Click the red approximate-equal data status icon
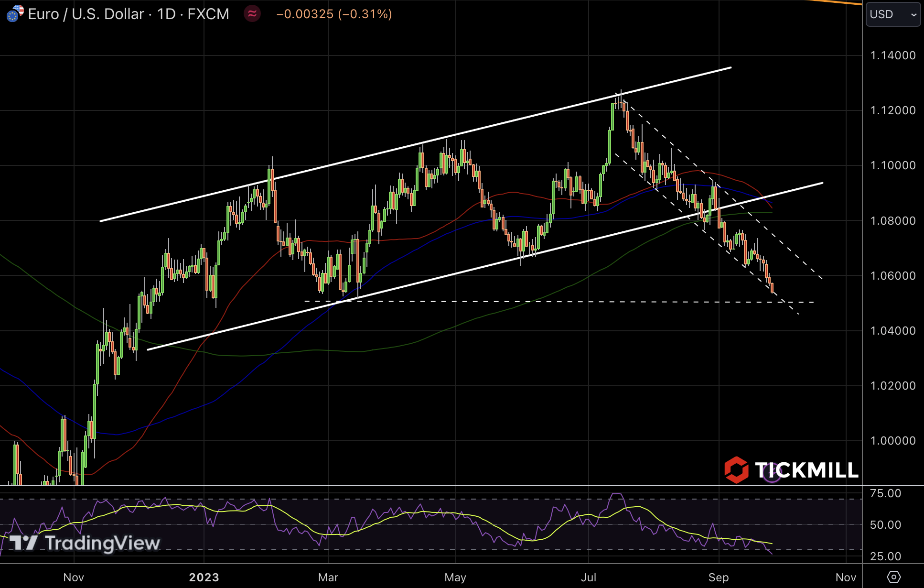The height and width of the screenshot is (588, 924). (x=252, y=14)
